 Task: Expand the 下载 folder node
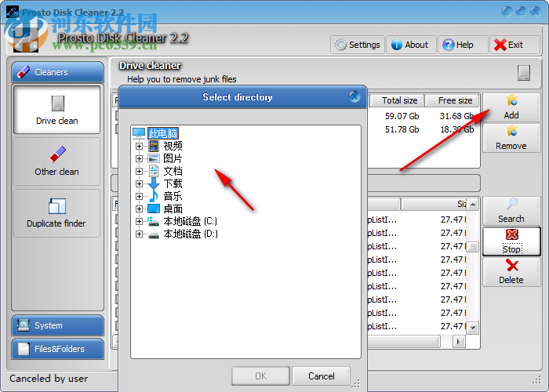(x=139, y=183)
